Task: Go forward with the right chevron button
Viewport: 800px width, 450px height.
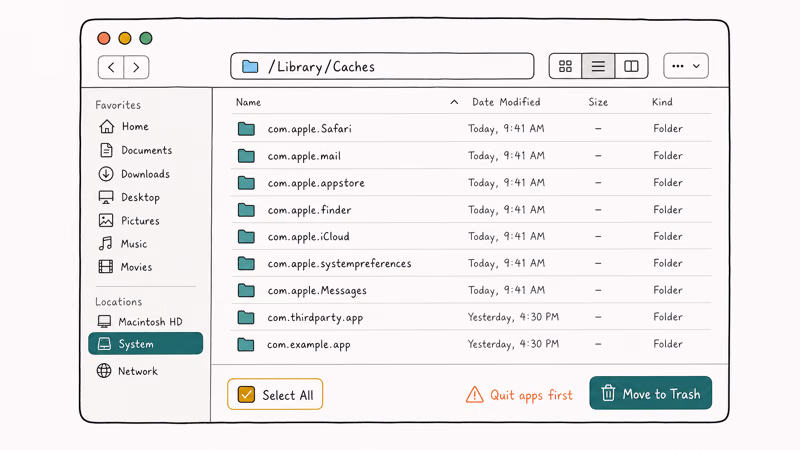Action: click(136, 67)
